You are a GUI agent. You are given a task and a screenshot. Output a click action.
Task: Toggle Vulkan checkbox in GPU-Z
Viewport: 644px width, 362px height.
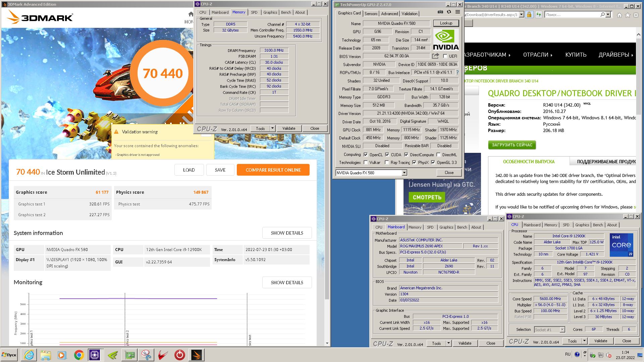pos(366,162)
